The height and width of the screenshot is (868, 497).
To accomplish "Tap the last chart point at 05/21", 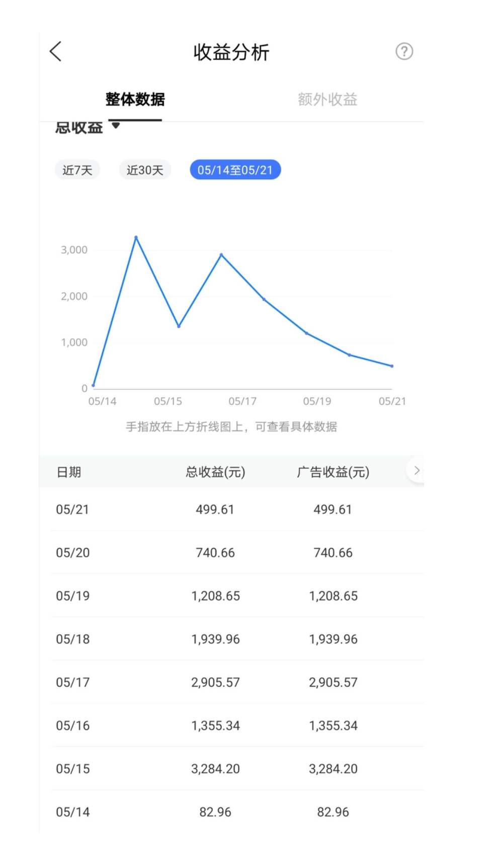I will point(392,366).
